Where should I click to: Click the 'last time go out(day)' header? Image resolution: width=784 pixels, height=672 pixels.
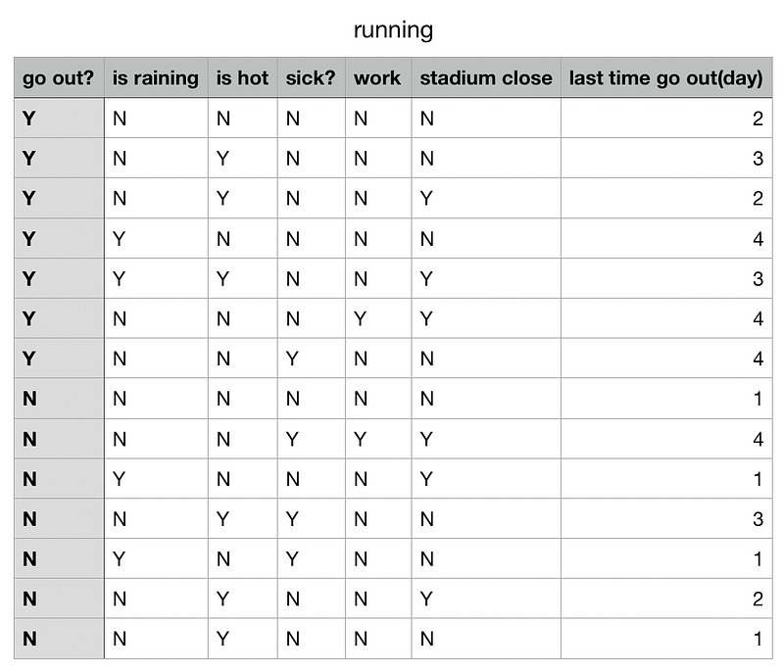click(665, 78)
